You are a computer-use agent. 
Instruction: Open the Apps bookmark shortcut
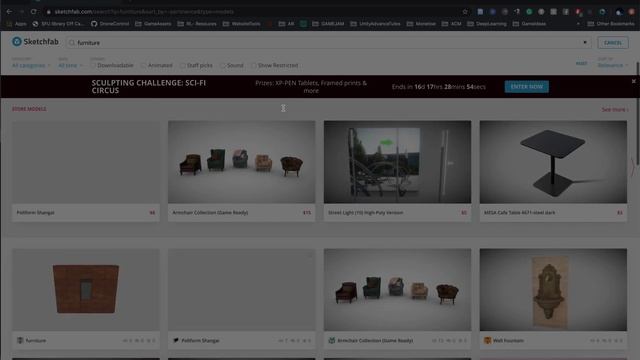click(x=16, y=24)
